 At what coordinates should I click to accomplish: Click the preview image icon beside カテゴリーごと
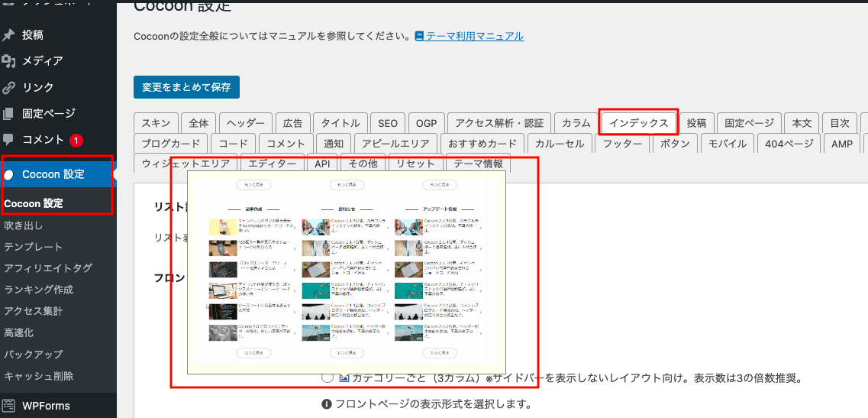pos(344,377)
